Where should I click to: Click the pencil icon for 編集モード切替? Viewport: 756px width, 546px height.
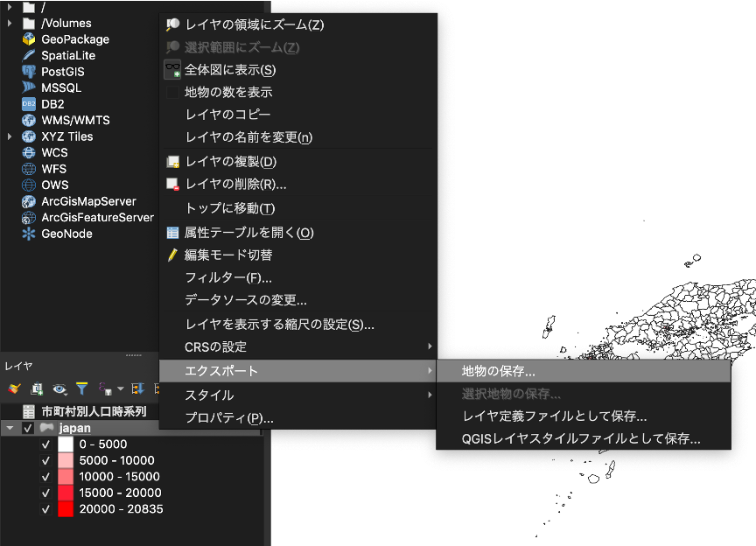(172, 255)
